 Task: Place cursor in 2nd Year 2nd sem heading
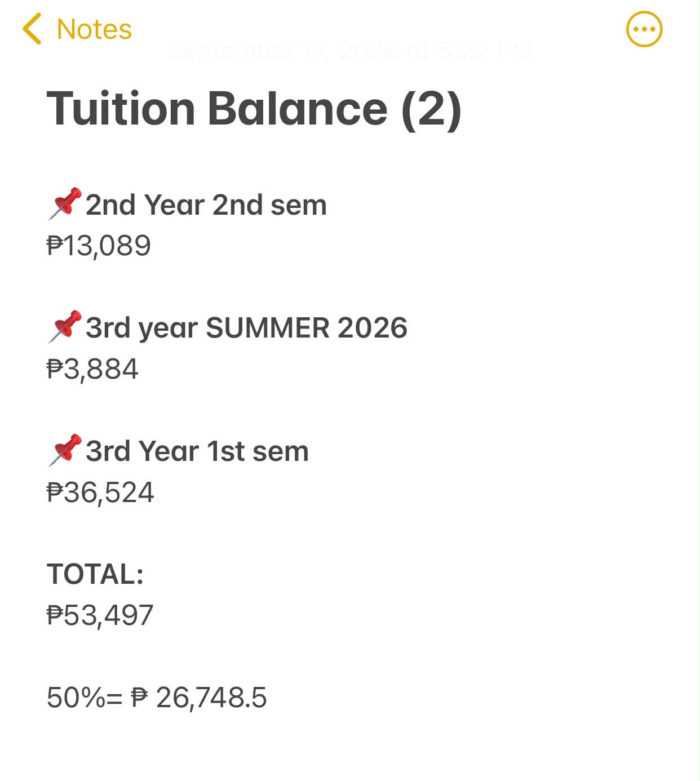click(206, 205)
